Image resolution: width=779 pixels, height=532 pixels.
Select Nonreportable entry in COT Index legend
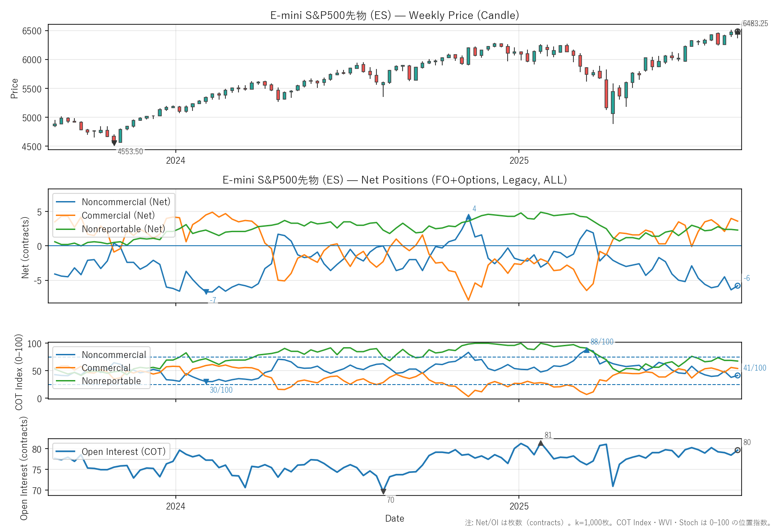click(111, 381)
